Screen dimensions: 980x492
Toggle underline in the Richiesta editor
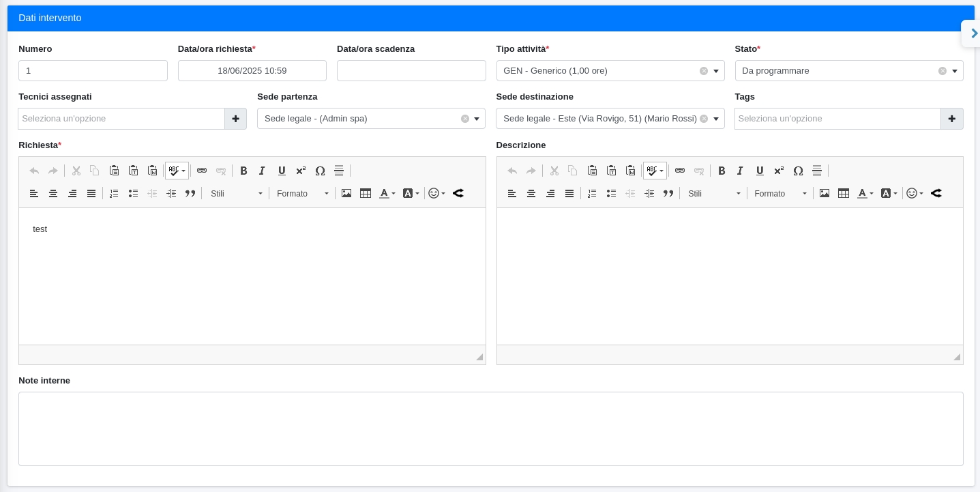tap(282, 171)
